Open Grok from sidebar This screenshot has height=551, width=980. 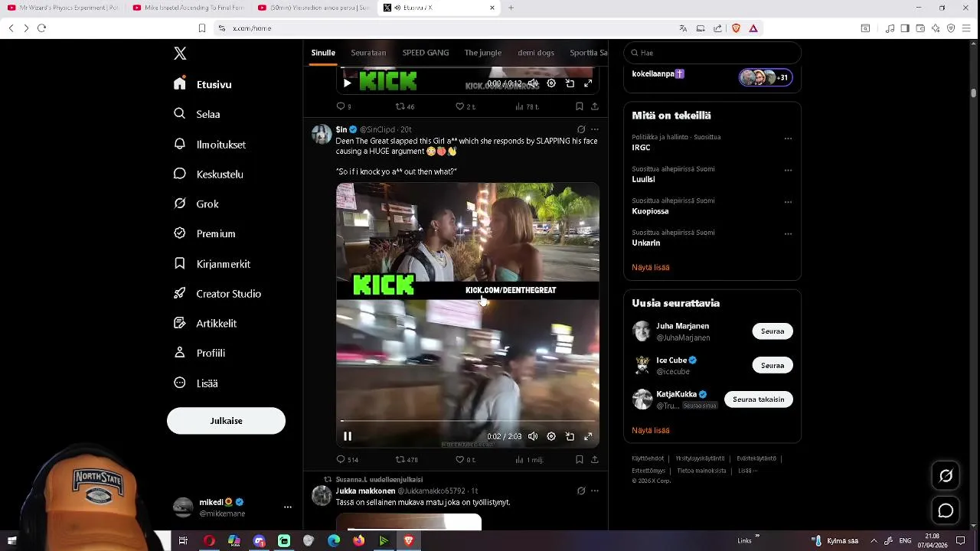197,204
